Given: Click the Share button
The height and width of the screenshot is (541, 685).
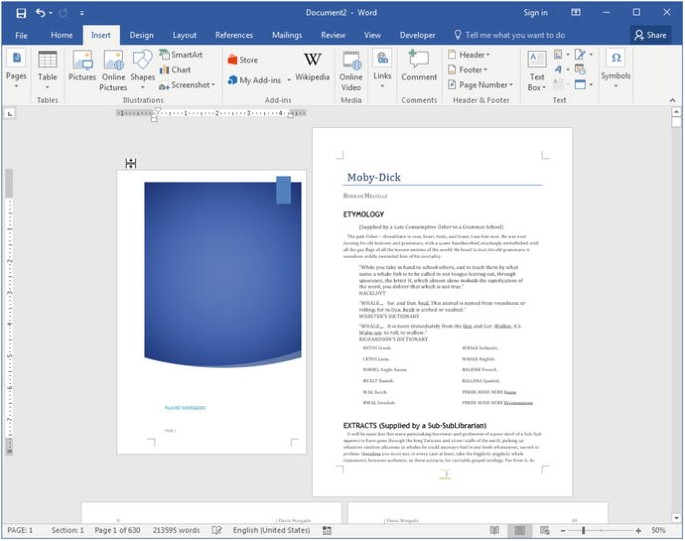Looking at the screenshot, I should click(x=650, y=35).
